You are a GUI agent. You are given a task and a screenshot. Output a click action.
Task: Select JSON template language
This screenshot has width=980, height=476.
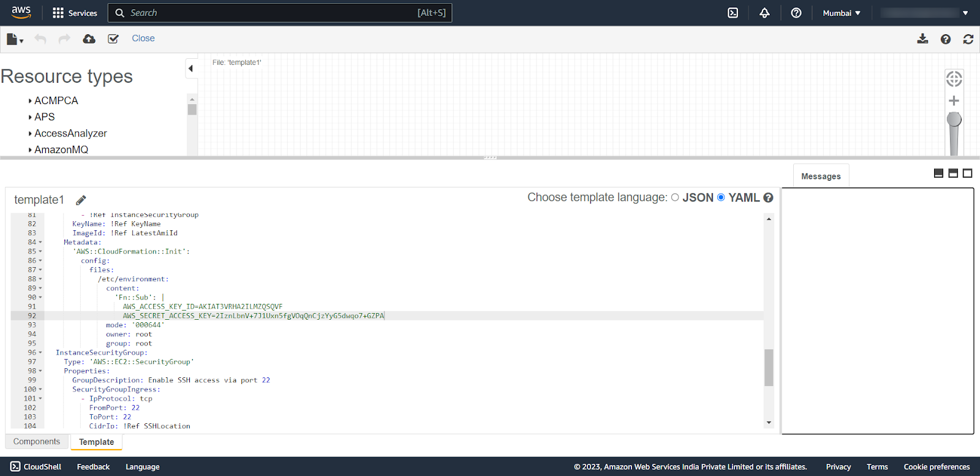[675, 197]
